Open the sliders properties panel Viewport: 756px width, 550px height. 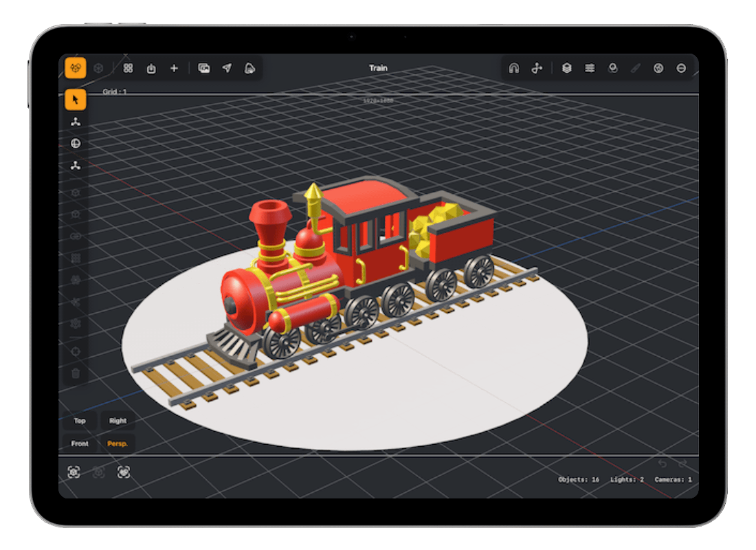[x=590, y=69]
